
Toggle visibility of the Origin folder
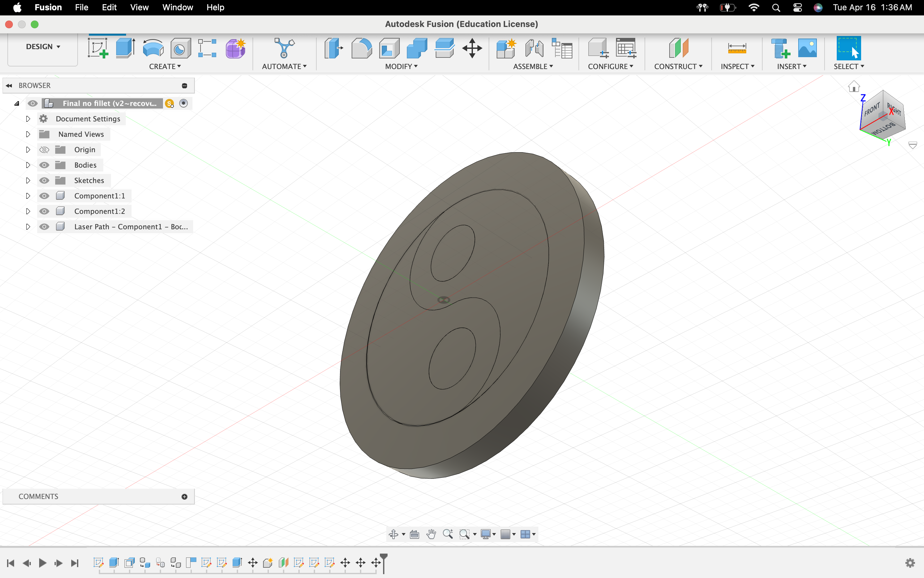[x=44, y=149]
